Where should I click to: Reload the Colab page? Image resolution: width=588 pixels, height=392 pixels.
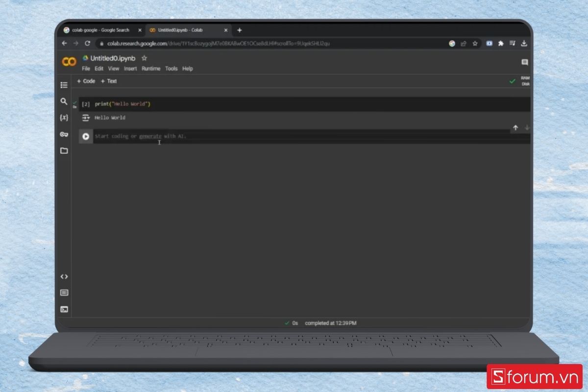[88, 43]
